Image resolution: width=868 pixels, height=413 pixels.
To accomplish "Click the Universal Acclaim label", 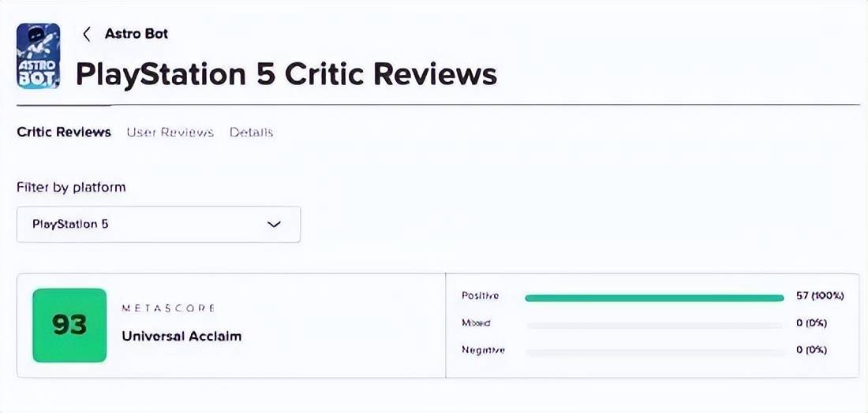I will [x=181, y=336].
